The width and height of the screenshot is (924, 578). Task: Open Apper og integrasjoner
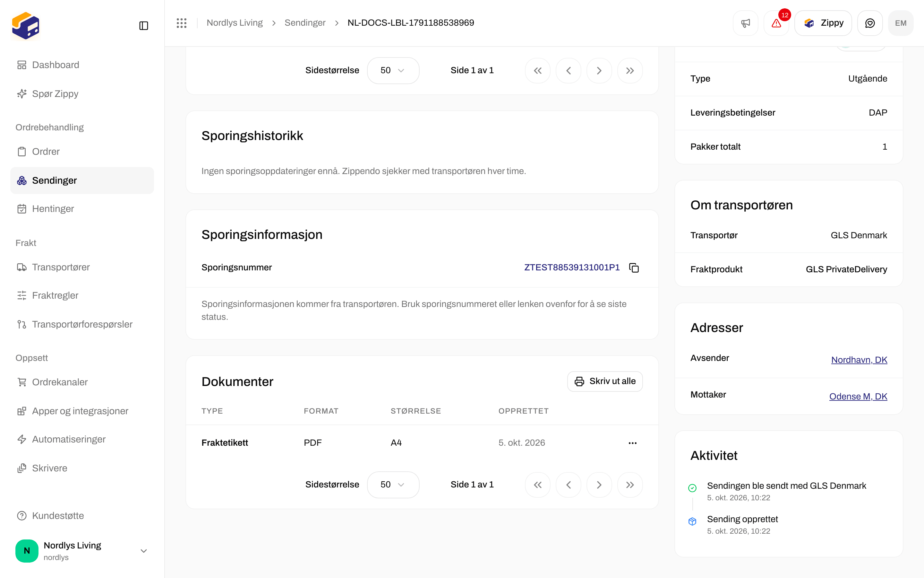coord(82,411)
